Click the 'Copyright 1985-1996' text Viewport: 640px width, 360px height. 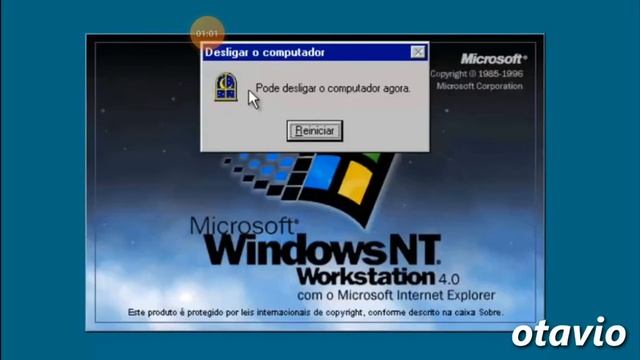tap(476, 74)
